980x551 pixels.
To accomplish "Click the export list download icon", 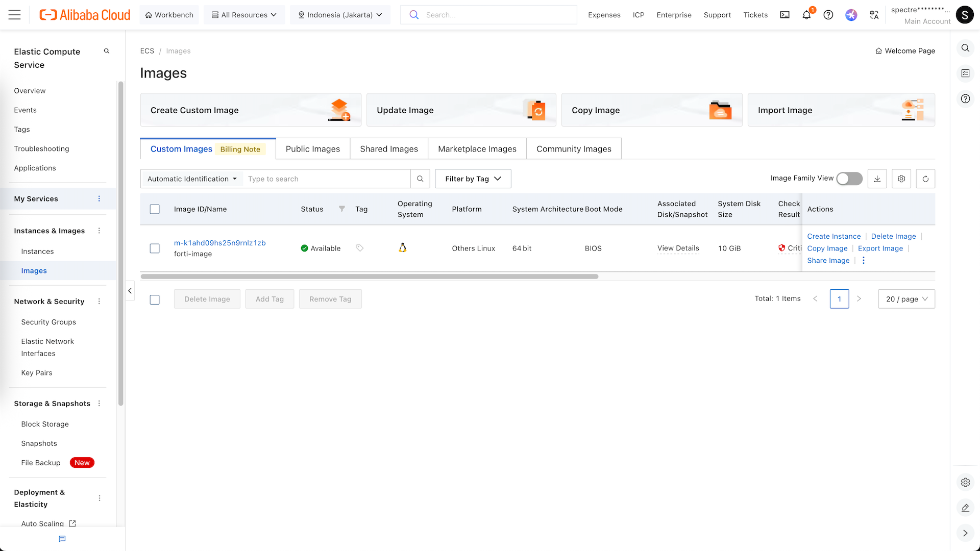I will [877, 179].
